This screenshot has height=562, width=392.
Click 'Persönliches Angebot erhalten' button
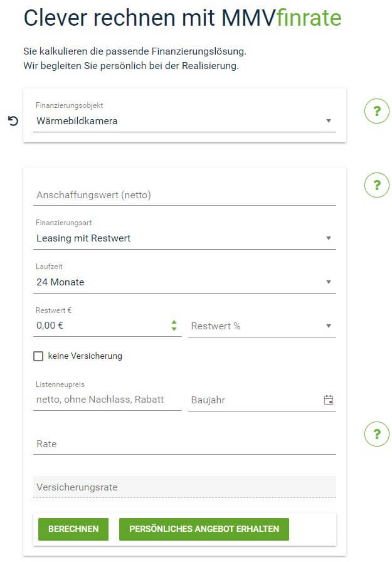click(x=204, y=529)
